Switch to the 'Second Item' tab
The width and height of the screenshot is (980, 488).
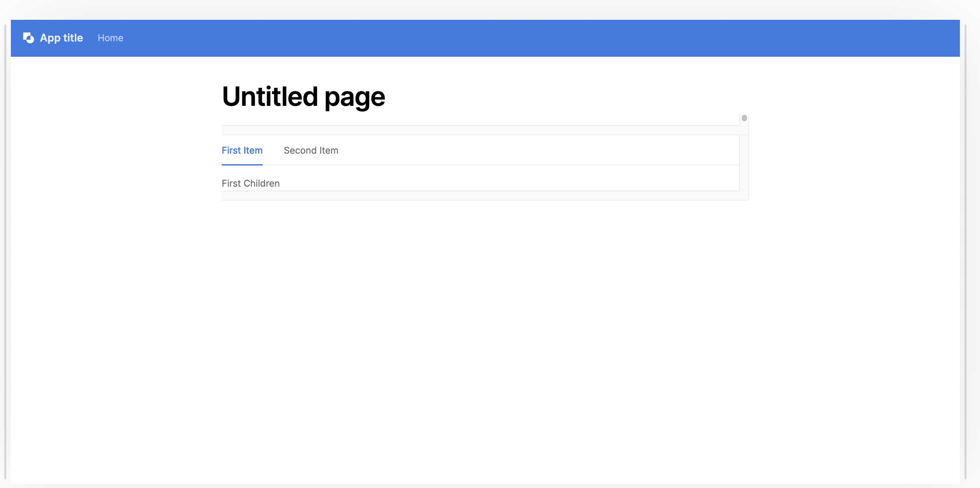311,150
